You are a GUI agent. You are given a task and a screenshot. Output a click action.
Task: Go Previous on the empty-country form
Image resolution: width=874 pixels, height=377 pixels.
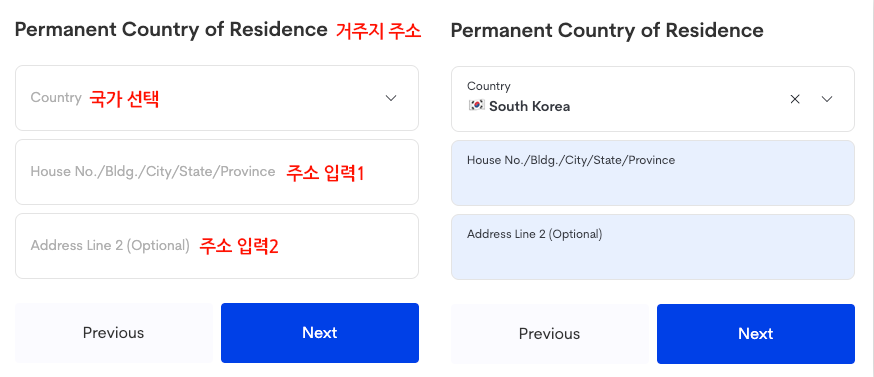point(114,333)
